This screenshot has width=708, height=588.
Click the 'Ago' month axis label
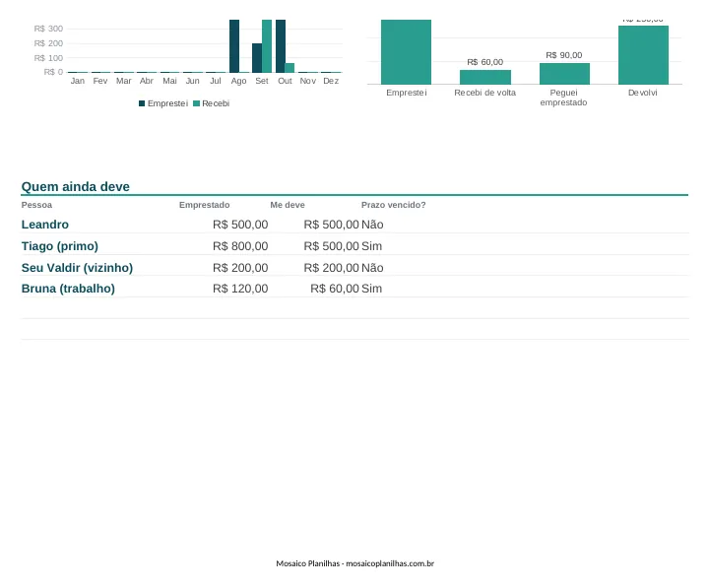coord(238,81)
